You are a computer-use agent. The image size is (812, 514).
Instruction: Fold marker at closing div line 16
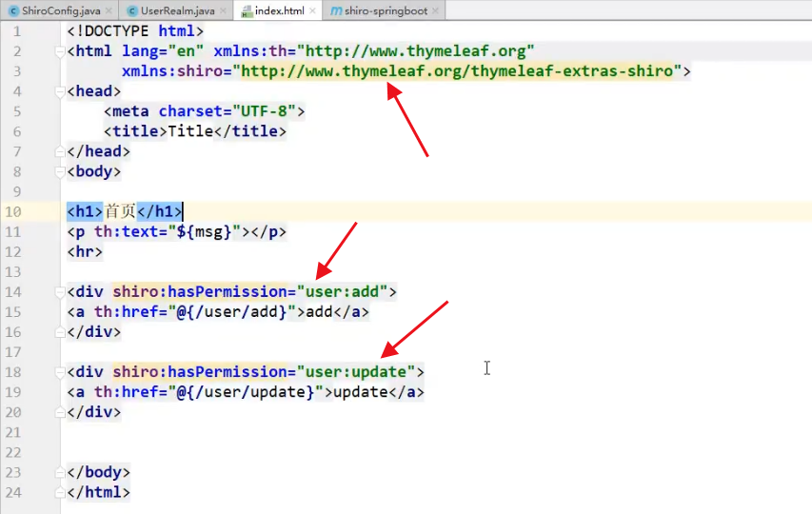coord(60,332)
